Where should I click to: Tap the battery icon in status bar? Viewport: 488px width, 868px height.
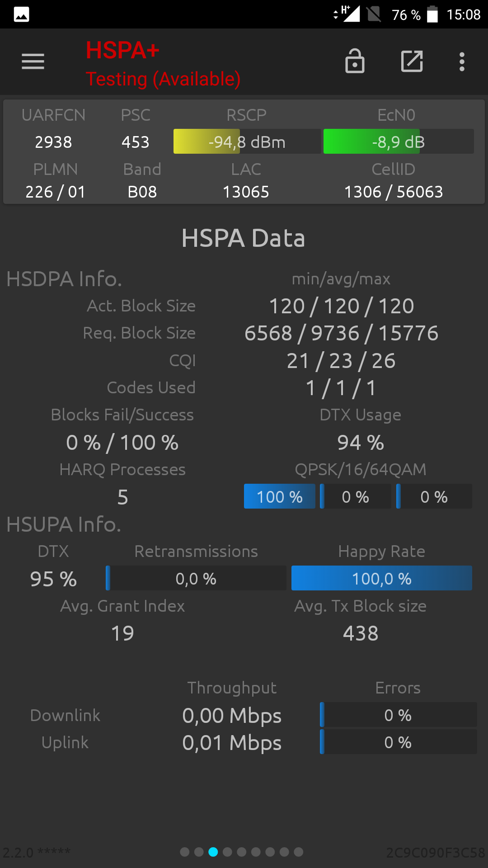click(x=432, y=14)
